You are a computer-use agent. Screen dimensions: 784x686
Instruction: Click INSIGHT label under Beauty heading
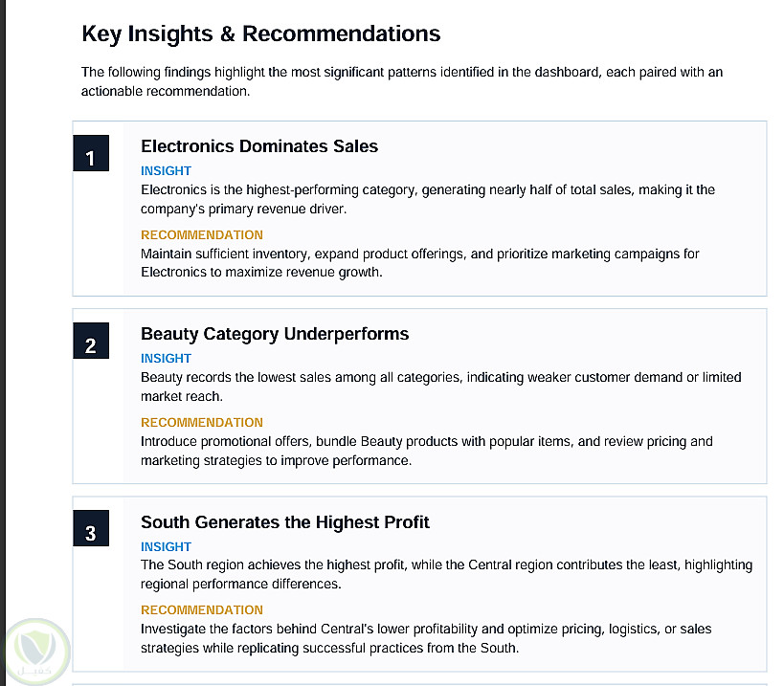pyautogui.click(x=166, y=358)
